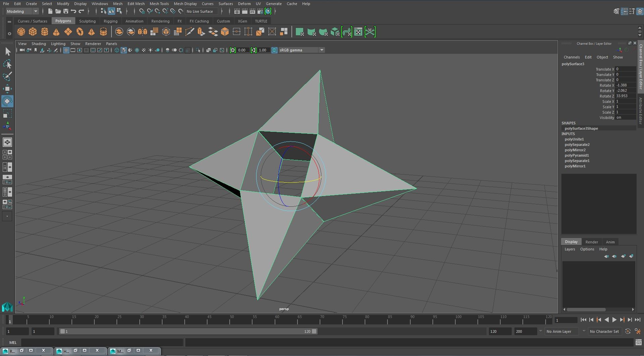Open the Channels menu in Channel Box

pyautogui.click(x=571, y=57)
